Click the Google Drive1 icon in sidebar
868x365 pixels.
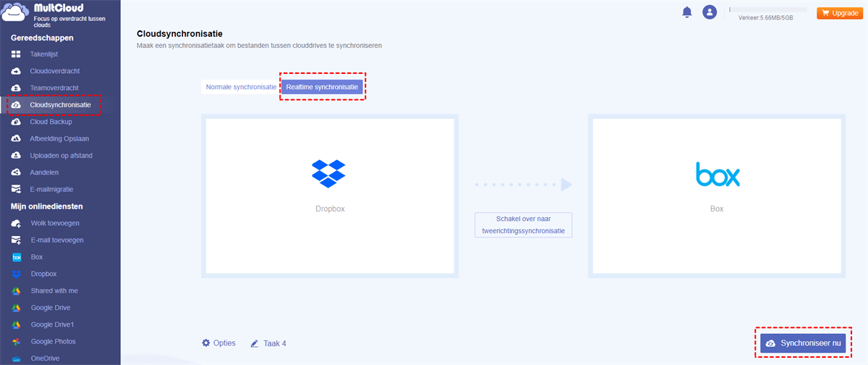point(16,324)
